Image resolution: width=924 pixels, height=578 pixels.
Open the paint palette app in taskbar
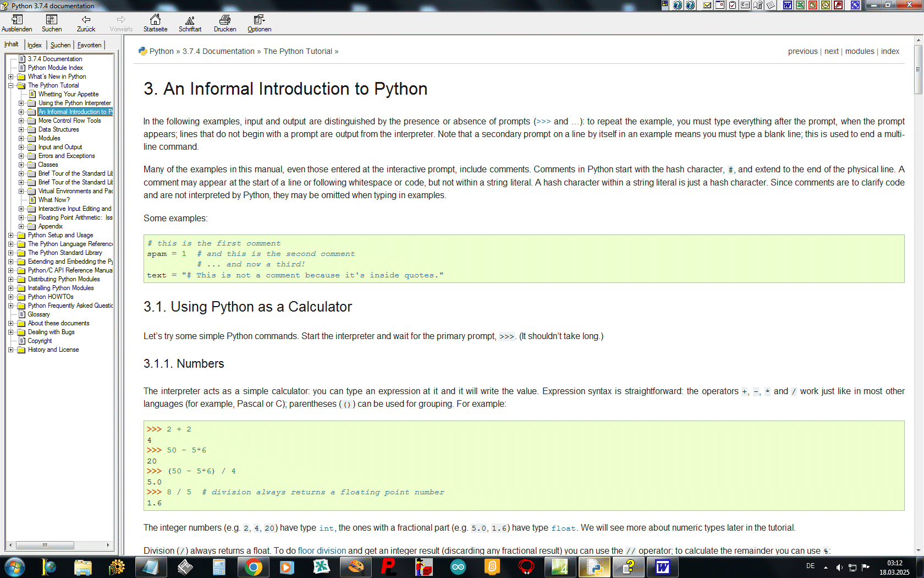click(x=356, y=567)
